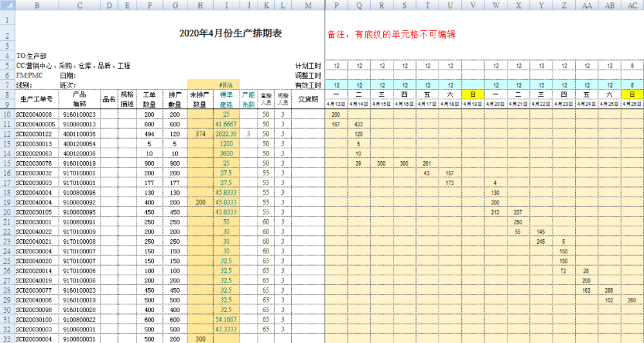Click the yellow 日 cell for 4月19日

[x=473, y=95]
